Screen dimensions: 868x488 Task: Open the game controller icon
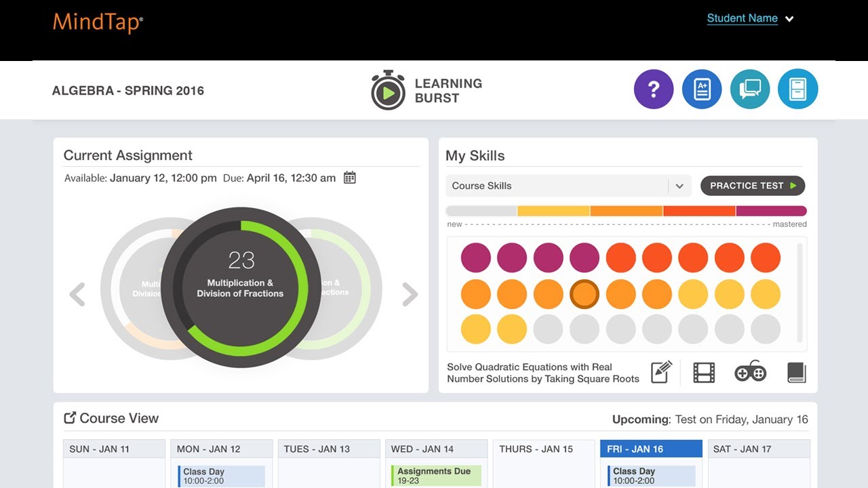(x=750, y=371)
